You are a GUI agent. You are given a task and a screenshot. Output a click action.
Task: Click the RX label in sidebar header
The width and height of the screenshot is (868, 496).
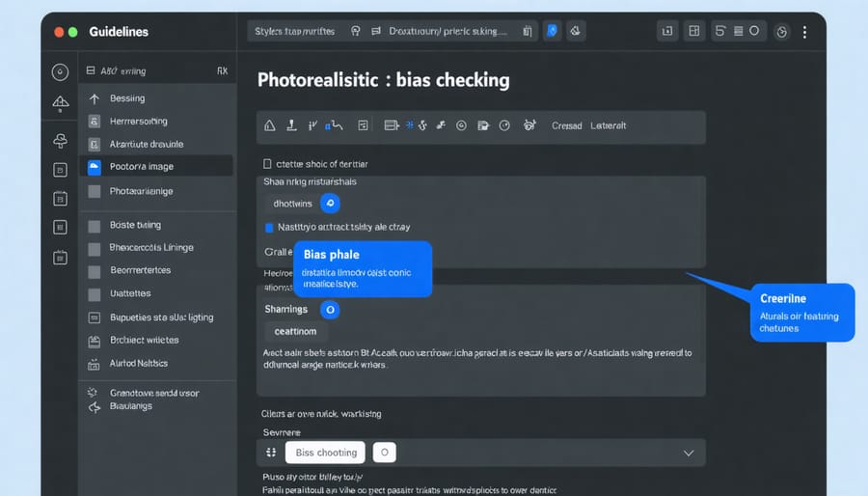[x=222, y=70]
